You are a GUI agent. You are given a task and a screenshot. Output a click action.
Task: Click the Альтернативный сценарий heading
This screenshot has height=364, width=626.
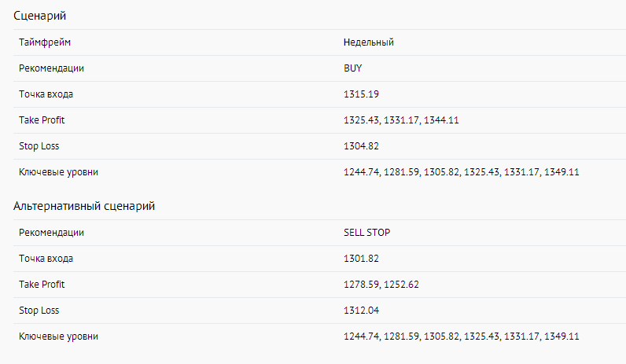84,206
